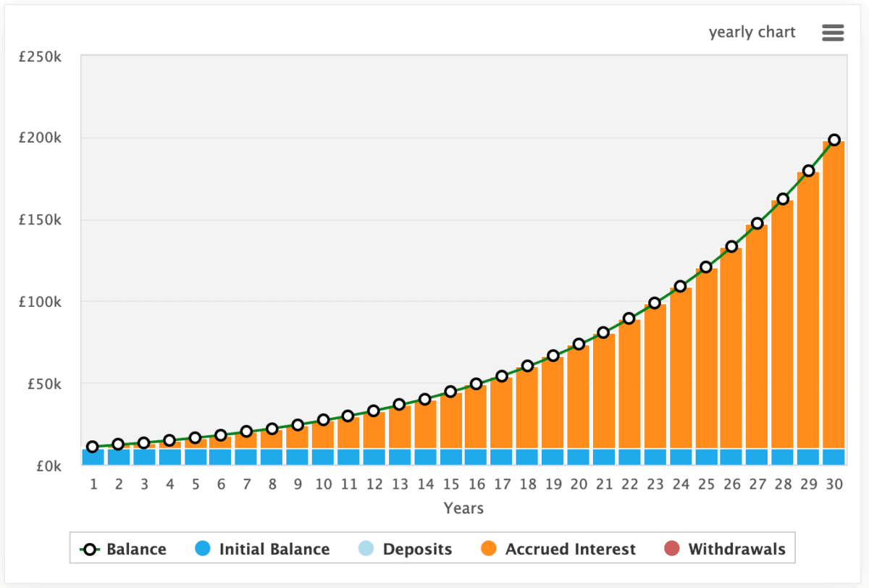Viewport: 869px width, 588px height.
Task: Click the year 20 orange interest bar
Action: tap(578, 398)
